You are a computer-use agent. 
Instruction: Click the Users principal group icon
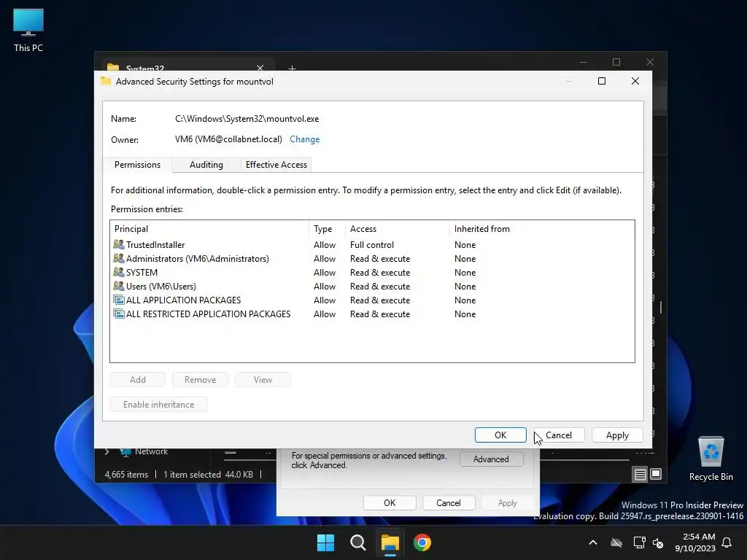tap(119, 286)
